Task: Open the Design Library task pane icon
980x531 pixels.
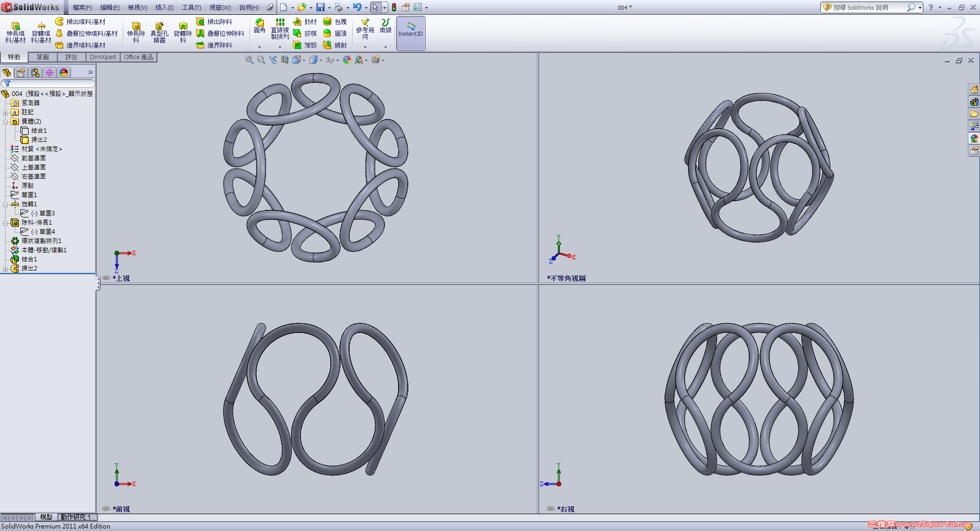Action: [x=974, y=102]
